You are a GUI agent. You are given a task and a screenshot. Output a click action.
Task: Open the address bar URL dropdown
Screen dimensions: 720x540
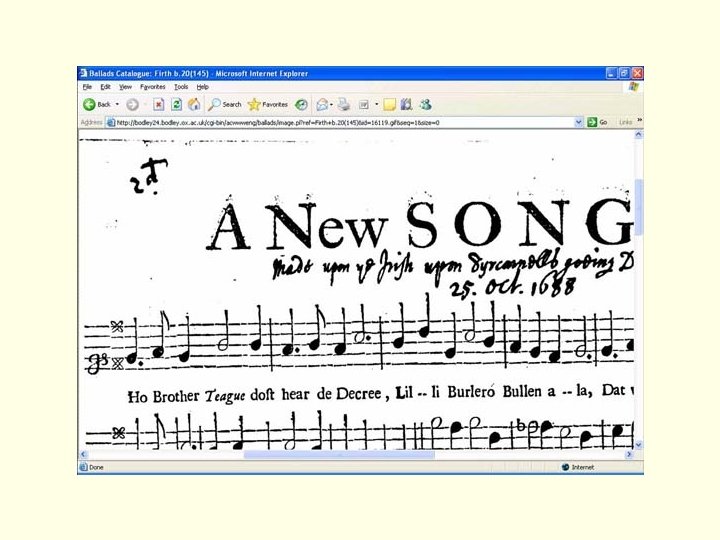pyautogui.click(x=579, y=122)
